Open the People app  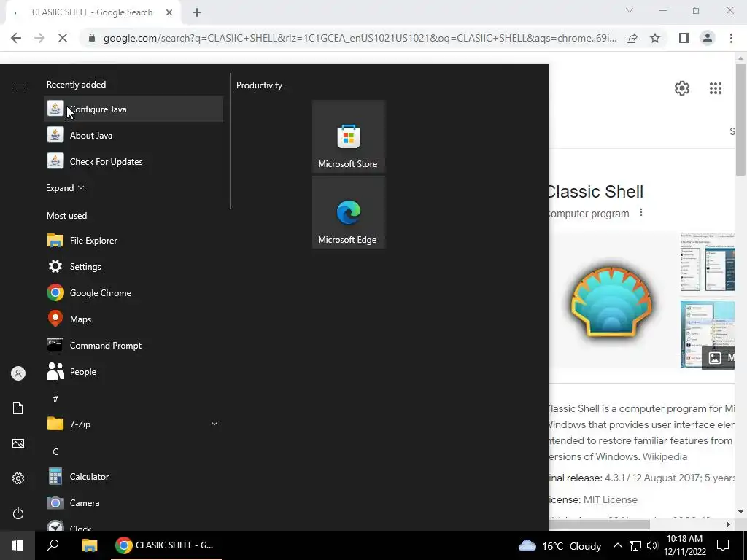point(133,371)
